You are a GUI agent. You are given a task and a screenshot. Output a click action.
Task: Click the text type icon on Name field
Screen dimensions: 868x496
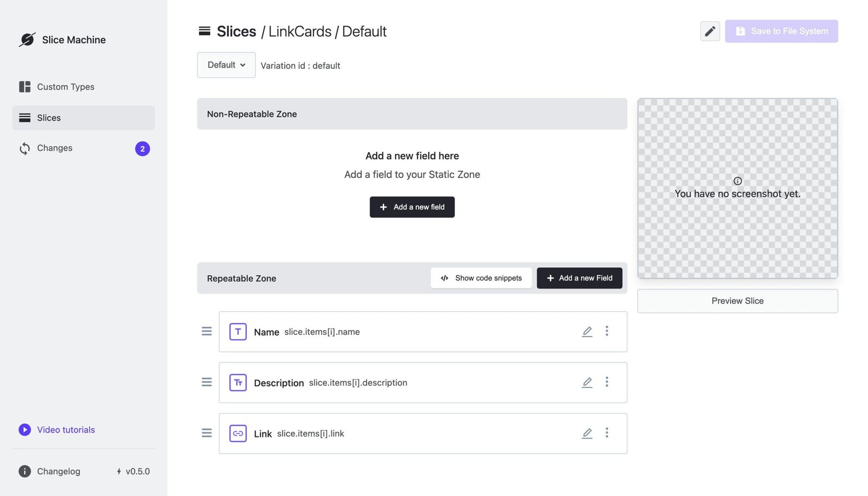[x=238, y=331]
